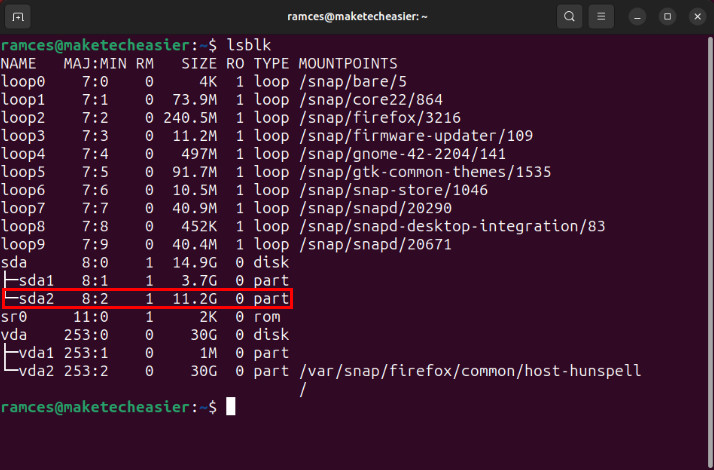Minimize the terminal window
714x470 pixels.
pos(637,17)
